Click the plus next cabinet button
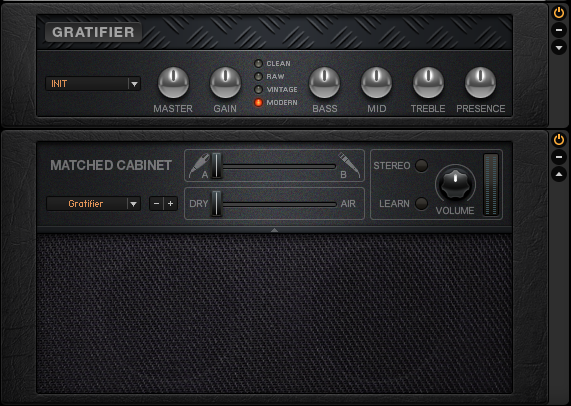 pos(170,204)
